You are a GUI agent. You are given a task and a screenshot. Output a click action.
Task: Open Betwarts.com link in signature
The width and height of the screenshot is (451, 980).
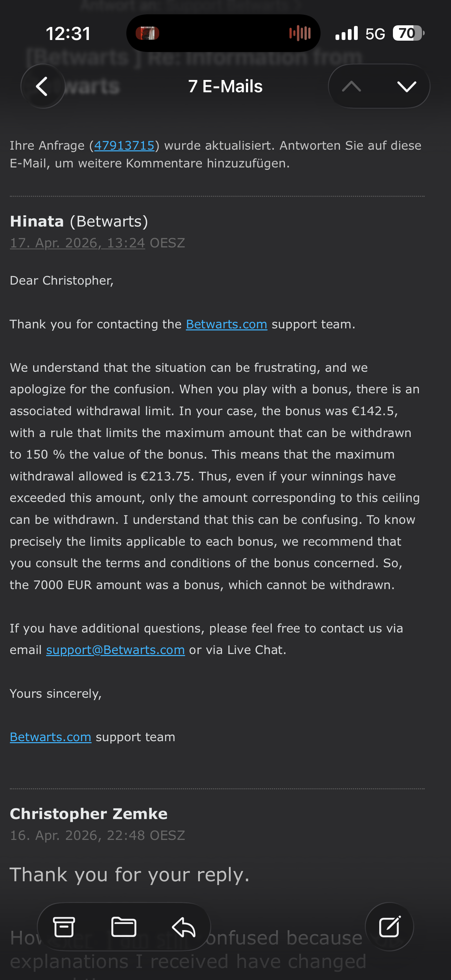coord(51,737)
